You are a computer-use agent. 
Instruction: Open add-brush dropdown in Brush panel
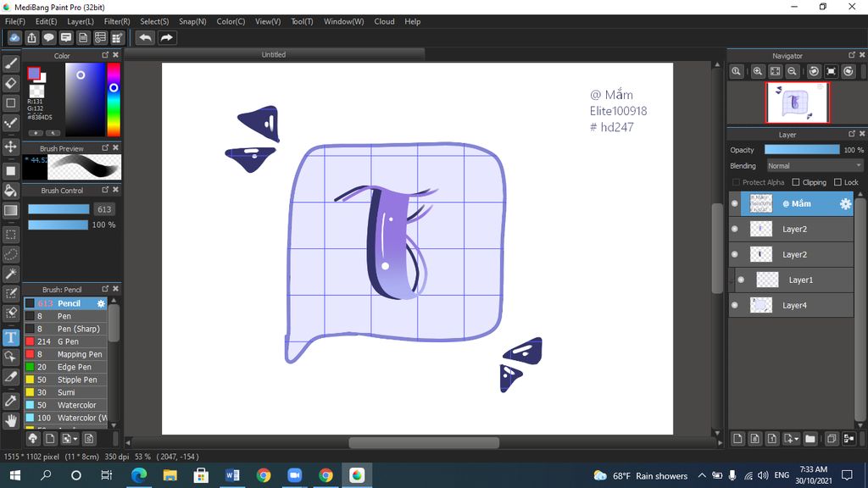pos(70,439)
